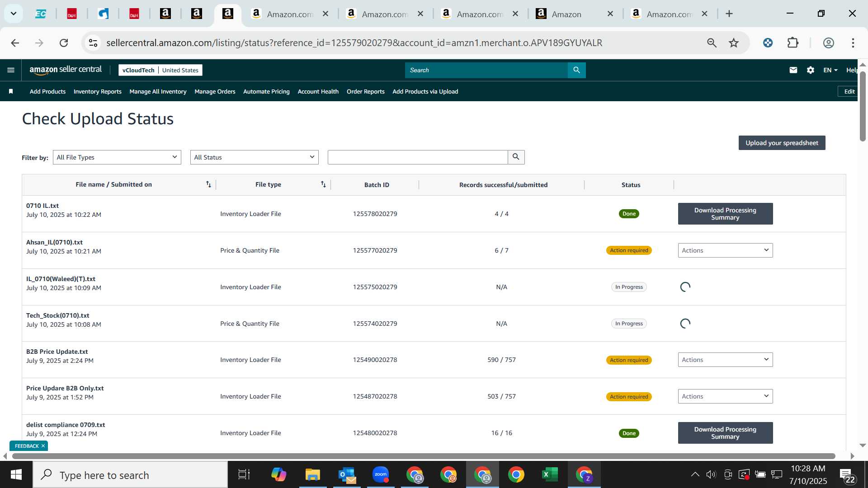Go to Manage Orders
This screenshot has width=868, height=488.
coord(215,91)
